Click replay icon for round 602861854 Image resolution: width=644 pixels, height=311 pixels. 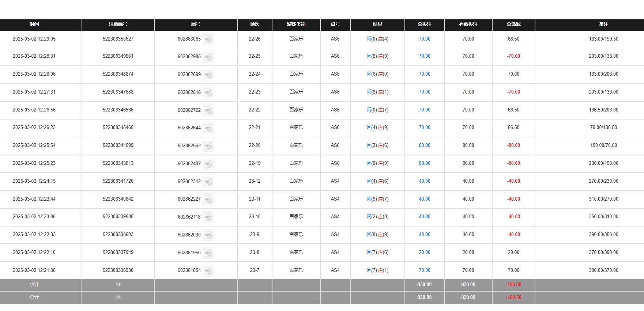point(208,271)
